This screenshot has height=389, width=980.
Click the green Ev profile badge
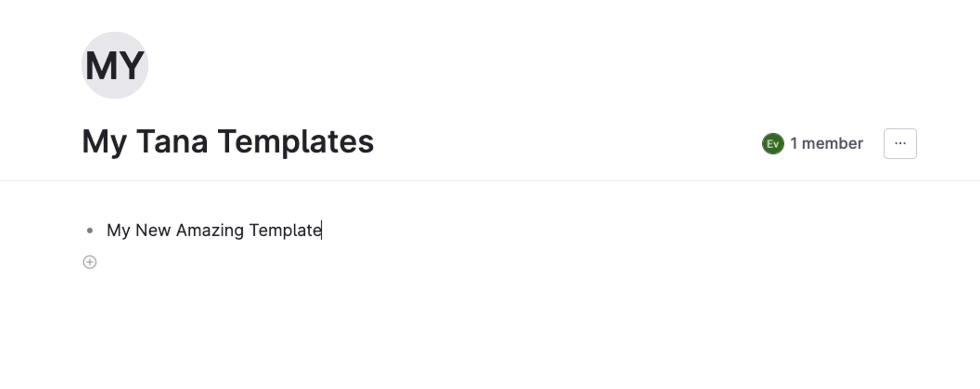tap(773, 143)
